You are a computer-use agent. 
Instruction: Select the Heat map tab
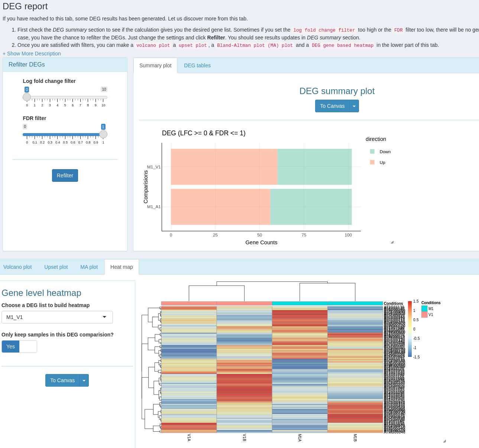(x=122, y=267)
